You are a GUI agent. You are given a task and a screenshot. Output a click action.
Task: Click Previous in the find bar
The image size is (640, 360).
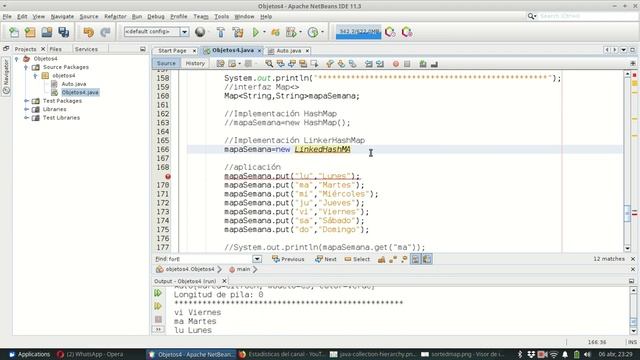tap(288, 259)
